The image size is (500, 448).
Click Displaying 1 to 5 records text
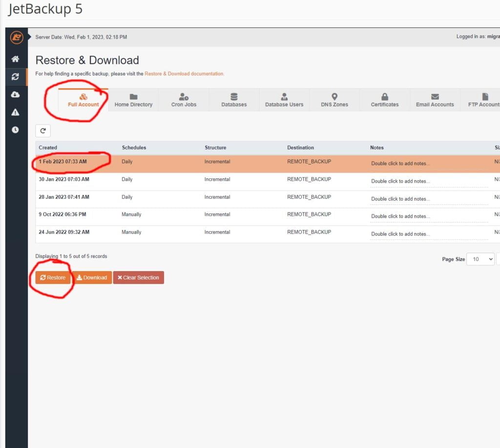coord(71,256)
